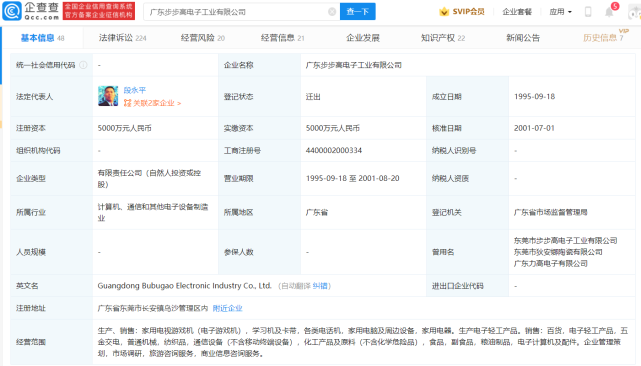The image size is (641, 366).
Task: Switch to 法律诉讼 tab
Action: coord(122,38)
